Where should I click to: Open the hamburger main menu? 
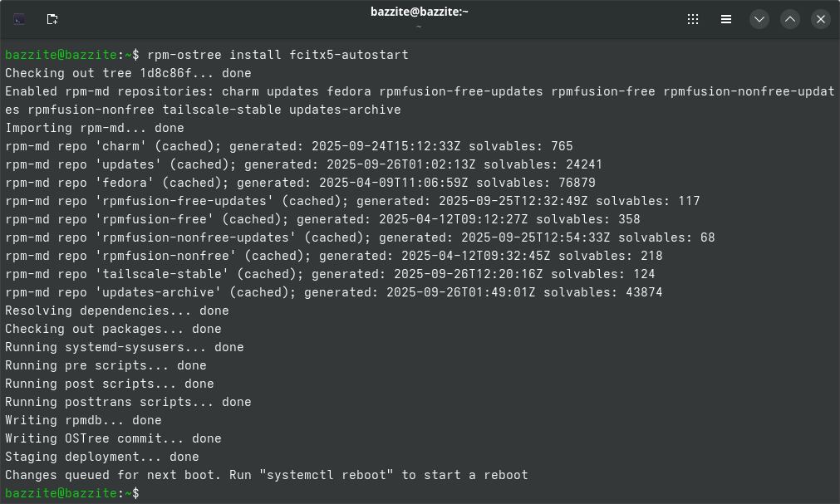pos(725,18)
